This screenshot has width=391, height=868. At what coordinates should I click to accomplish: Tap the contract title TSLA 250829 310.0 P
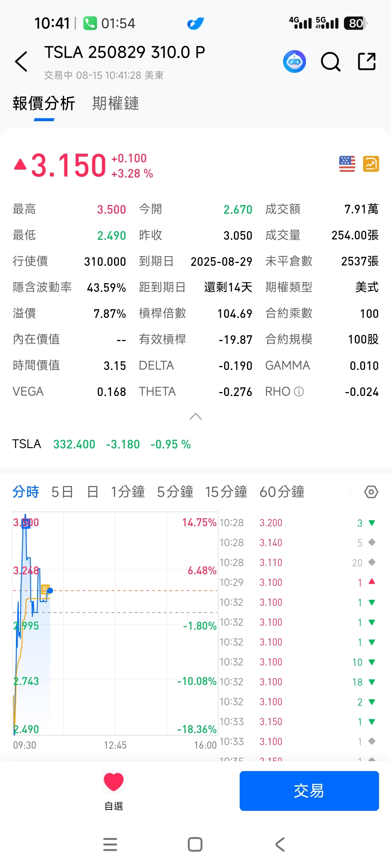125,52
